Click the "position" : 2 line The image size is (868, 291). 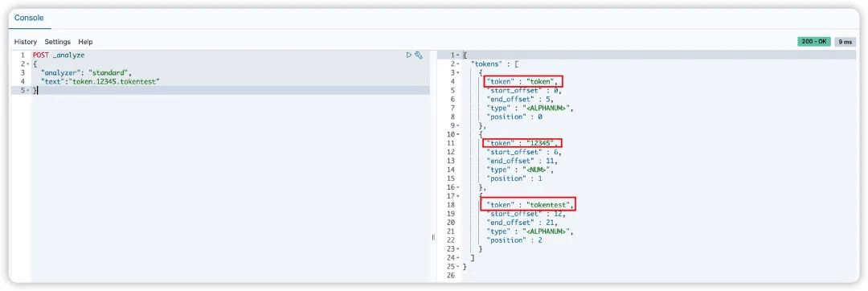pyautogui.click(x=514, y=240)
